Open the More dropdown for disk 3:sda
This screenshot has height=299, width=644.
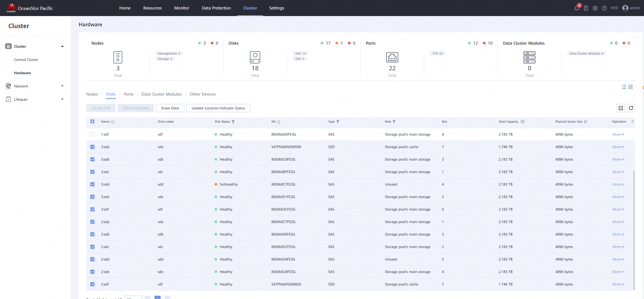coord(618,147)
